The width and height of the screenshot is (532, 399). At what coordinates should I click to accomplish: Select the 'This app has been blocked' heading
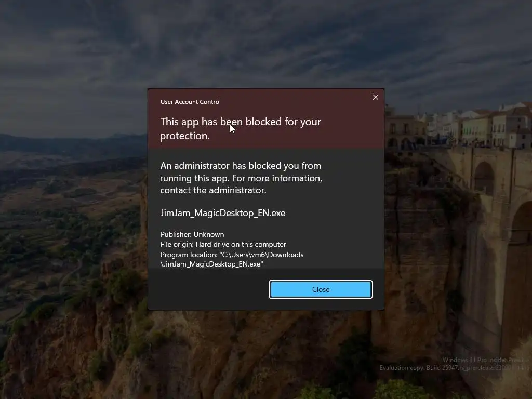coord(240,129)
